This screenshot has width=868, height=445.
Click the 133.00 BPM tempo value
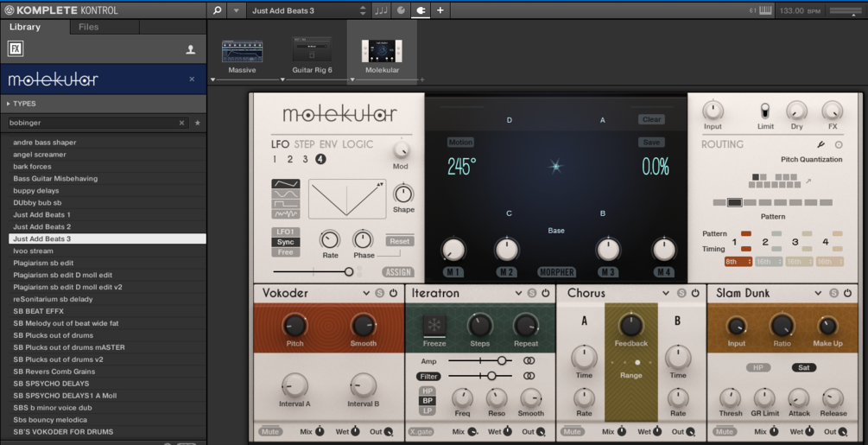[x=800, y=10]
